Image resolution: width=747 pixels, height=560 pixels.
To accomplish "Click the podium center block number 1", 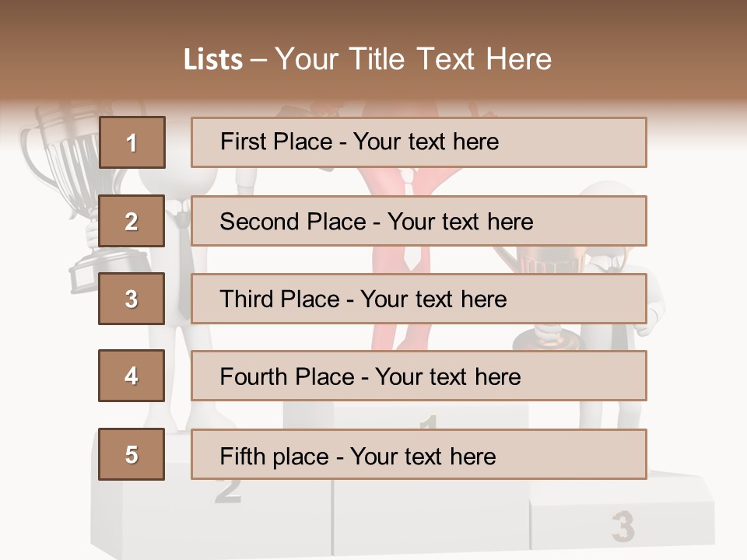I will (429, 421).
